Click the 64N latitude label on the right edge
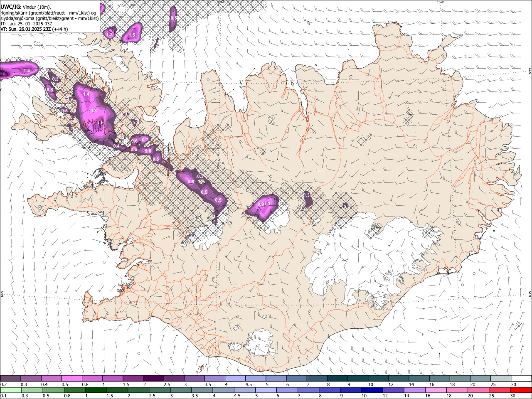The height and width of the screenshot is (399, 532). click(530, 293)
